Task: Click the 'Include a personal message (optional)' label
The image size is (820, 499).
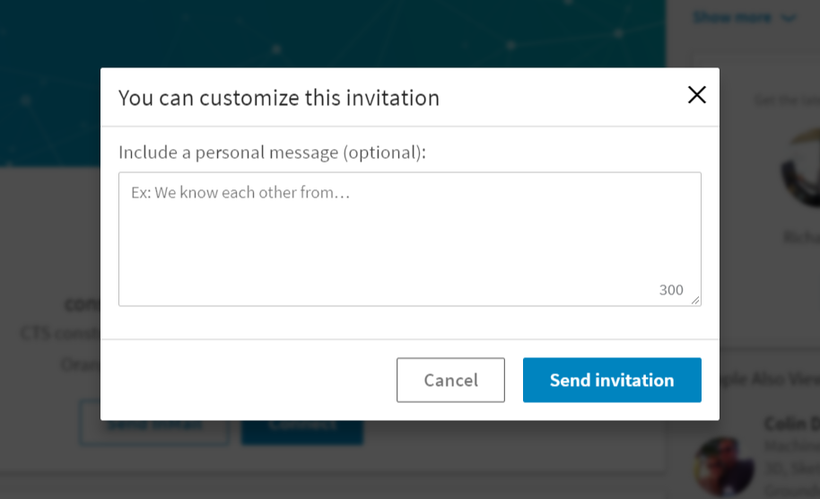Action: 272,152
